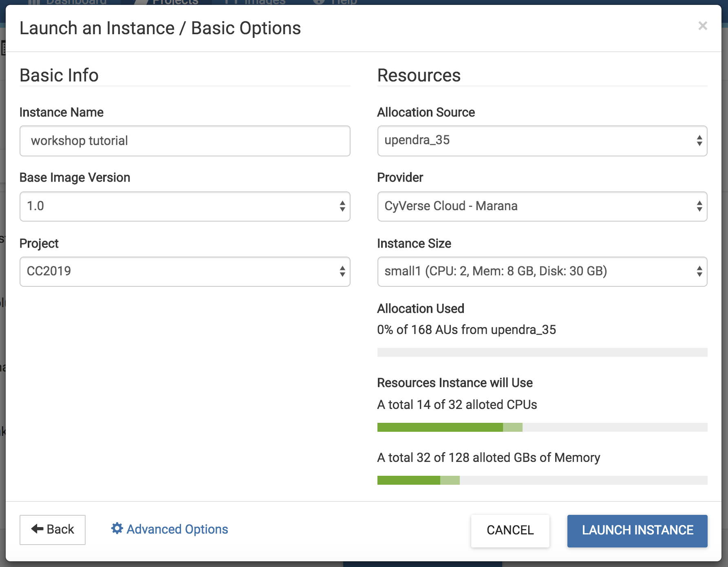Click the allotted CPUs progress bar

[x=542, y=427]
